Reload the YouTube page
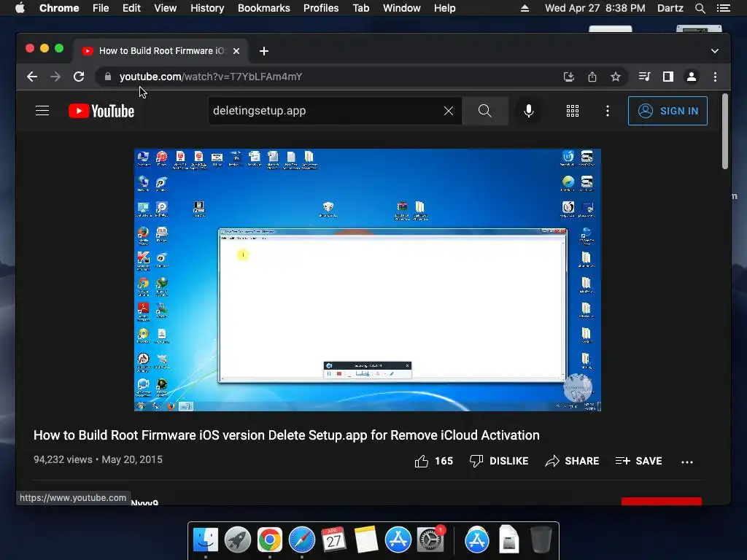 pos(79,77)
